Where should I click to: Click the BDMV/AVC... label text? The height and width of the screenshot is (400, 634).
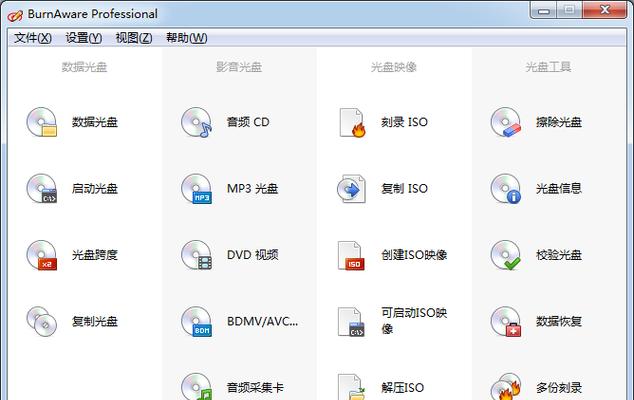(262, 322)
